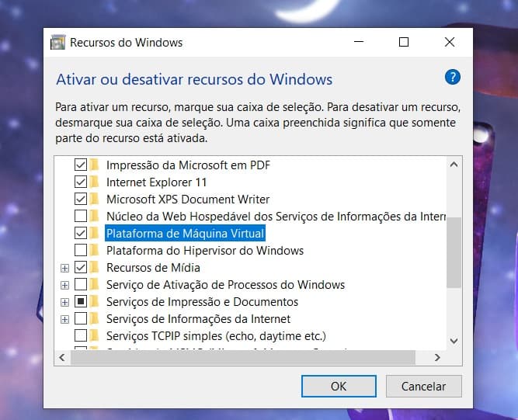The image size is (518, 420).
Task: Select Serviço de Ativação de Processos label
Action: point(226,285)
